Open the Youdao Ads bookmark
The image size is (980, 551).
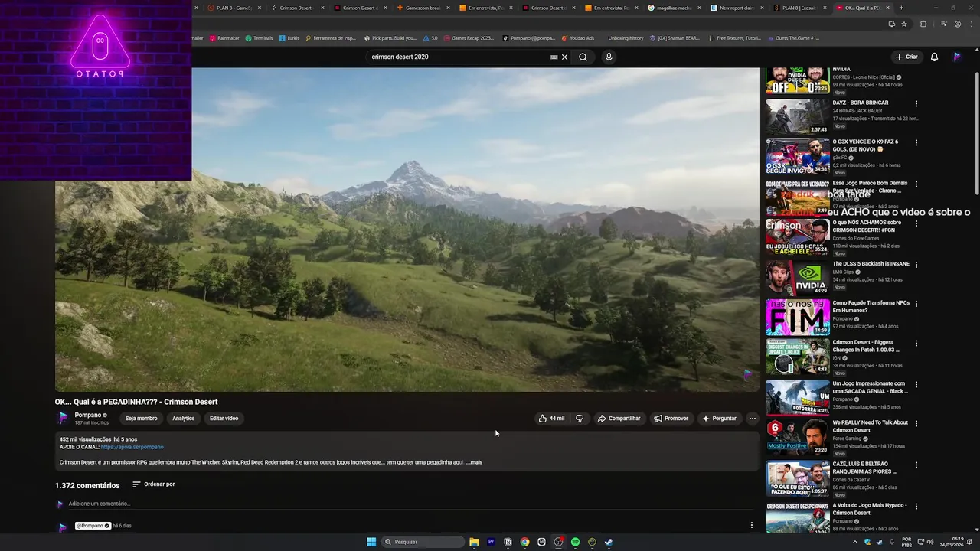[578, 37]
